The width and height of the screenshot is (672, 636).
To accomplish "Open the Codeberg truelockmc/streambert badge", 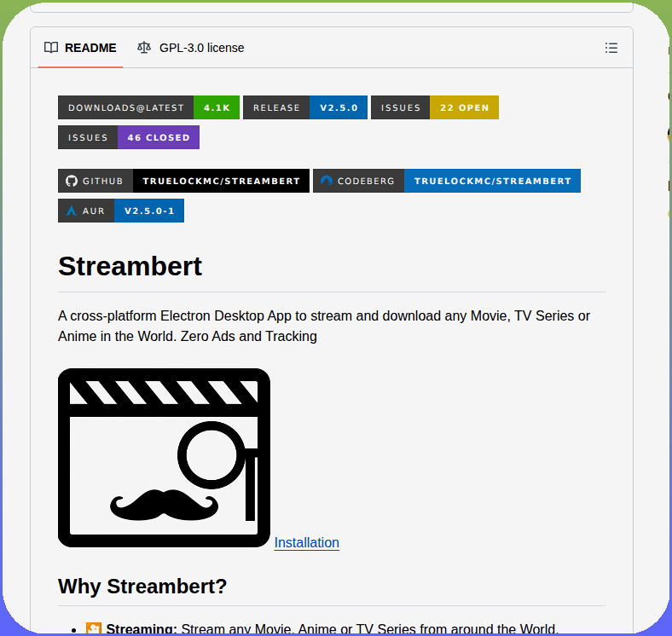I will point(447,181).
